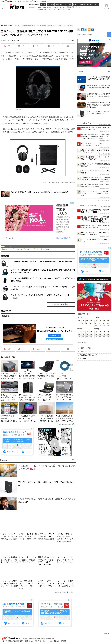The image size is (111, 644).
Task: Open the クリエイター nav tab
Action: pos(67,4)
